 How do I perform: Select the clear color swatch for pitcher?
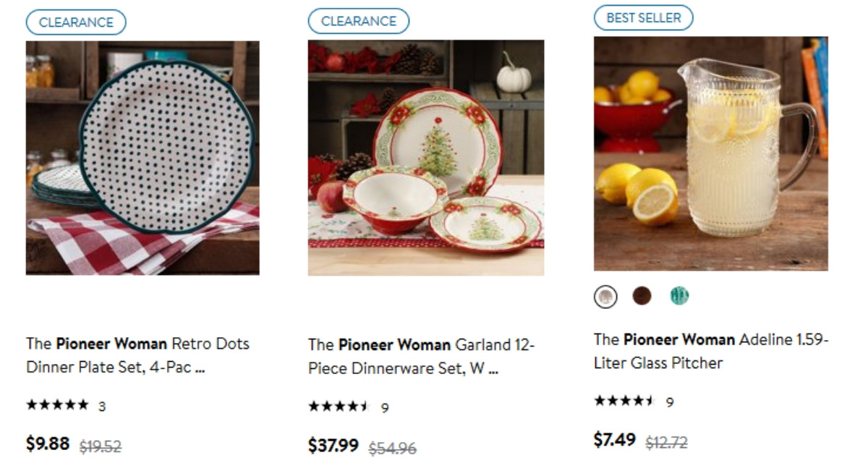(x=605, y=297)
